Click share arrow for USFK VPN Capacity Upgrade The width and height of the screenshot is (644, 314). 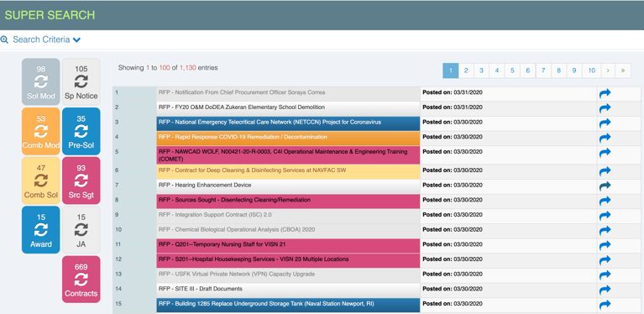click(x=605, y=275)
